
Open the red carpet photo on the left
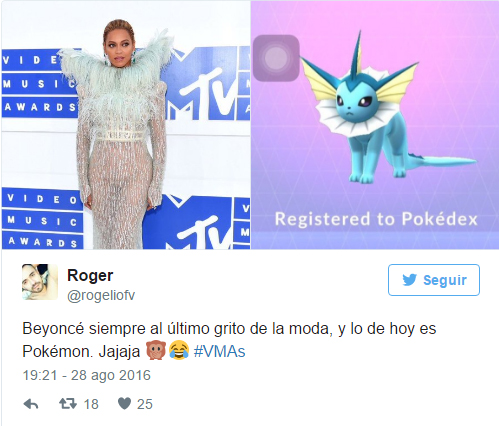(x=126, y=125)
